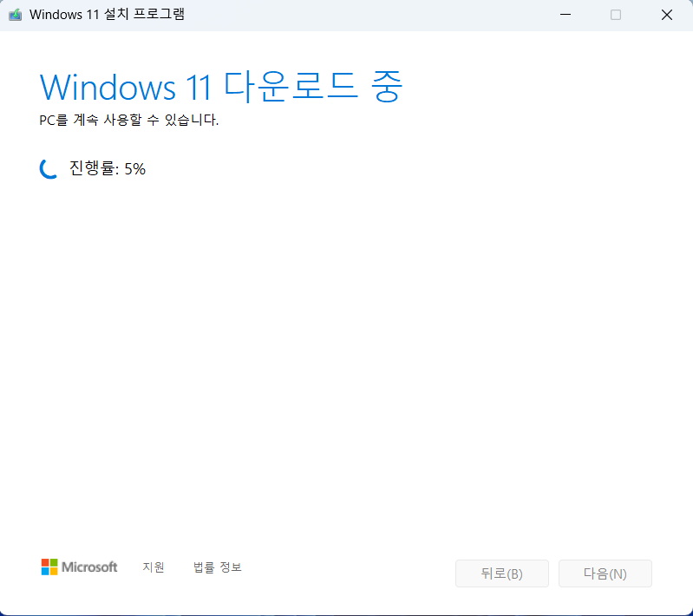Click the 'Windows 11 다운로드 중' heading
Screen dimensions: 693x616
[x=221, y=87]
